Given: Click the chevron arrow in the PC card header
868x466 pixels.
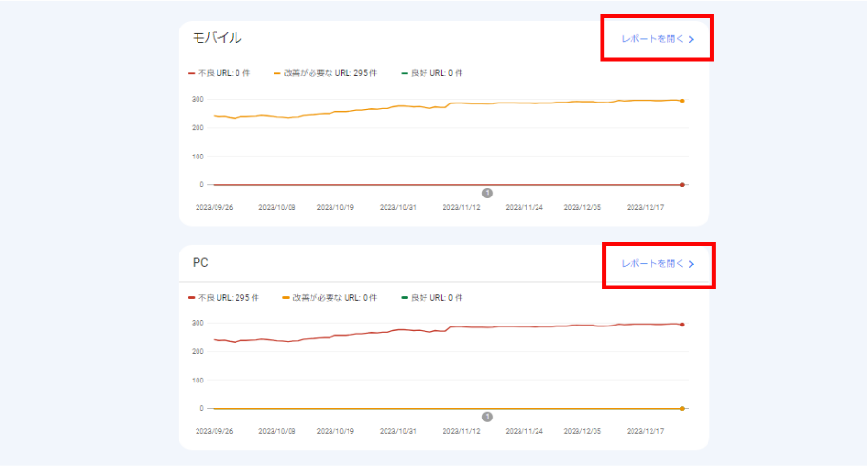Looking at the screenshot, I should (x=692, y=264).
